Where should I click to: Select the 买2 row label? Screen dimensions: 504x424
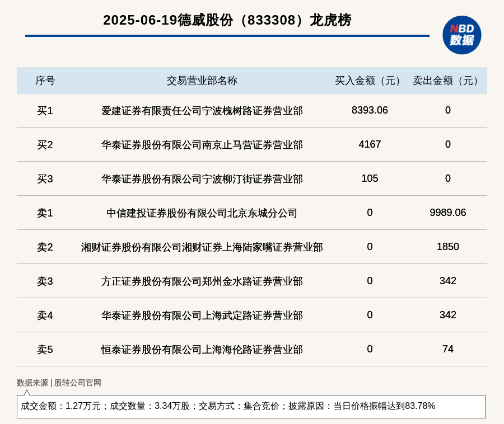pos(45,145)
